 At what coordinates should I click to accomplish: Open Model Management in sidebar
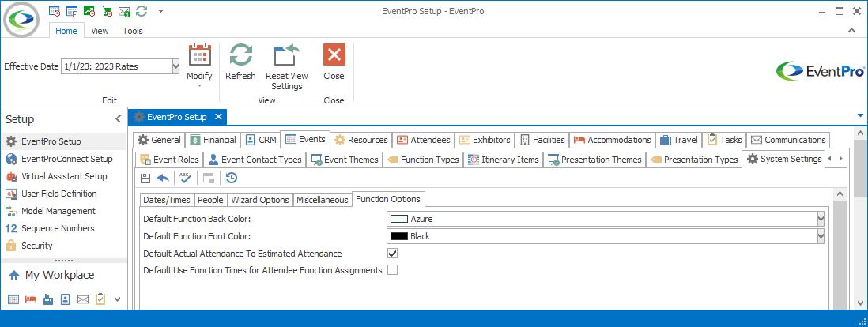click(x=64, y=211)
